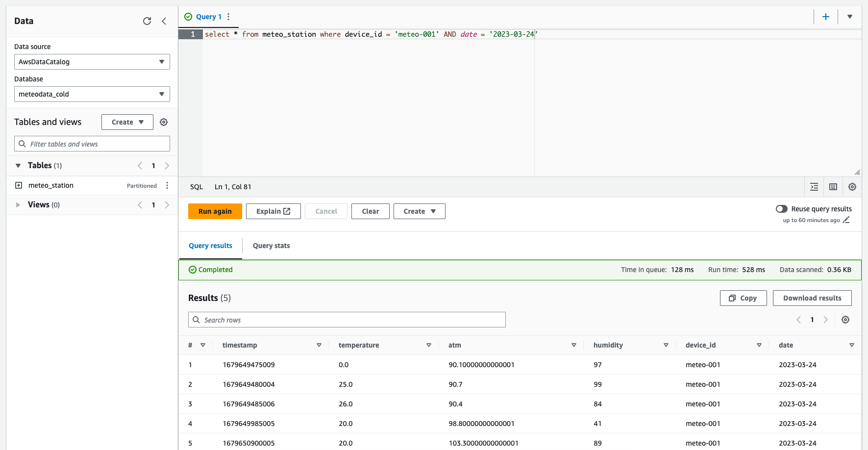This screenshot has width=868, height=450.
Task: Click Run again button
Action: click(215, 211)
